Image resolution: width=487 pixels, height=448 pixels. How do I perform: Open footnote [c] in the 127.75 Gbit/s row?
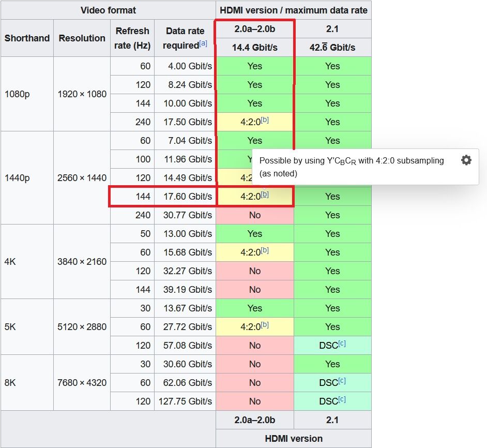tap(342, 399)
